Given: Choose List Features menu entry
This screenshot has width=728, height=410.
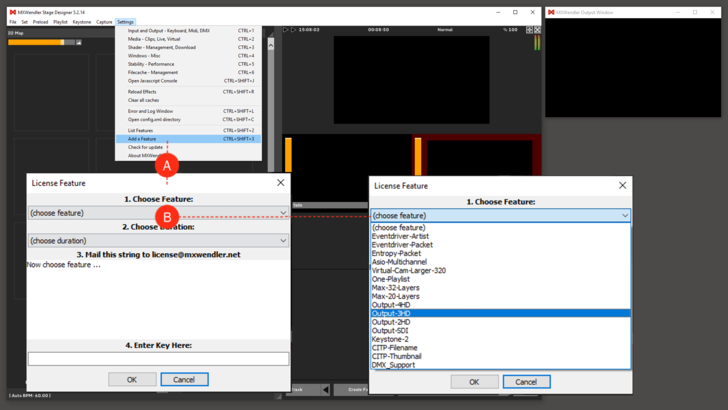Looking at the screenshot, I should (188, 130).
